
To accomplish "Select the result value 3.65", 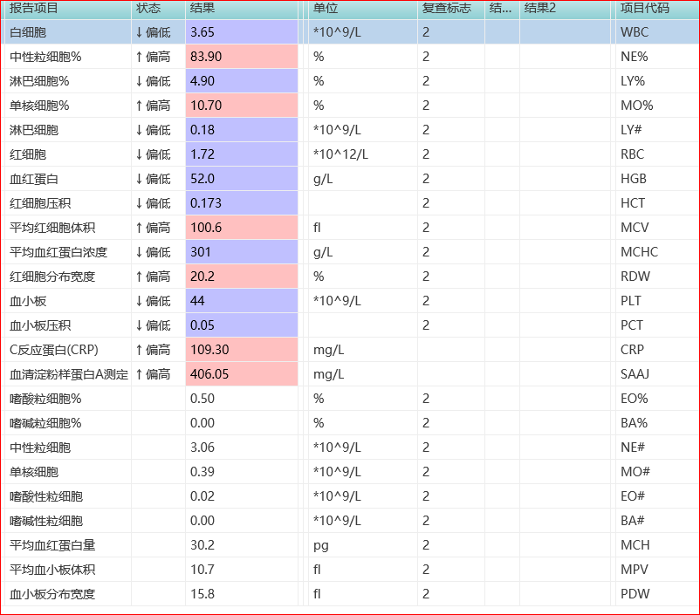I will [202, 32].
